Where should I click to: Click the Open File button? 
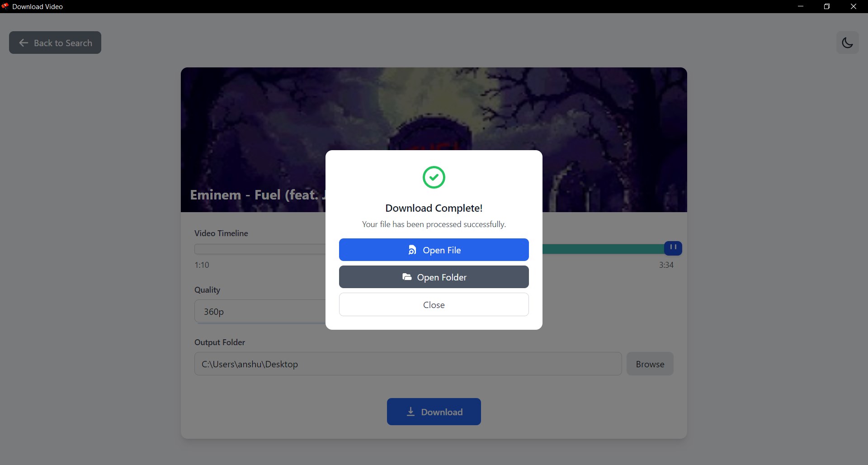(434, 250)
